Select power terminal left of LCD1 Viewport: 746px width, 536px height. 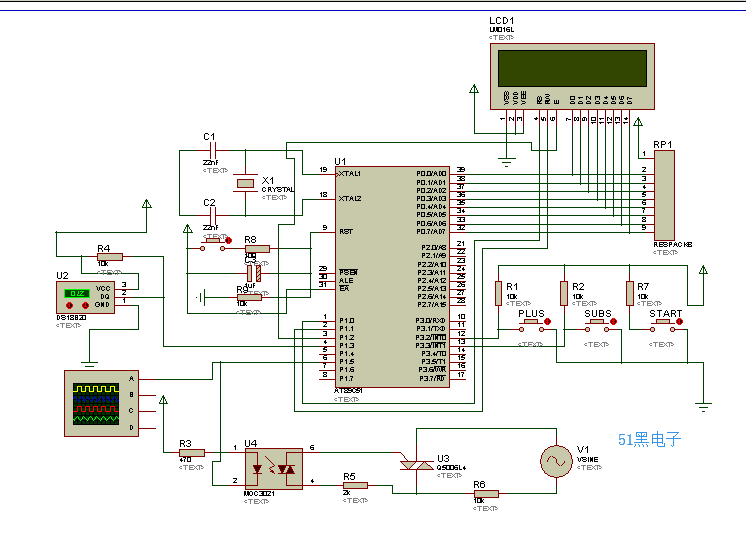474,89
